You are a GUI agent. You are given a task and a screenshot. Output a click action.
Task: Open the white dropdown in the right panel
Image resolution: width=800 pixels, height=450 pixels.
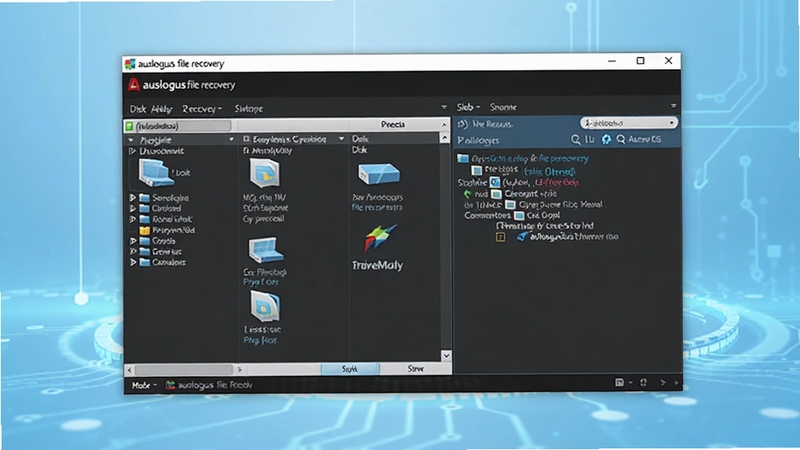(x=629, y=123)
